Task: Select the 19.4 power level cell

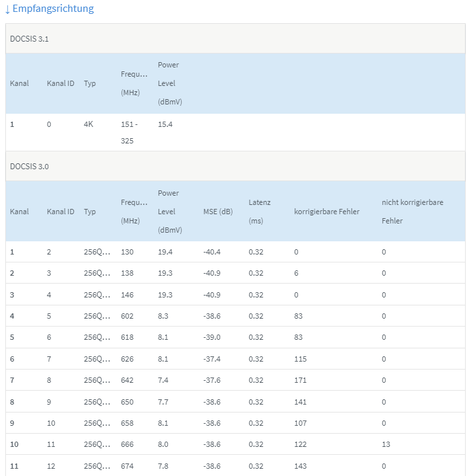Action: [x=165, y=252]
